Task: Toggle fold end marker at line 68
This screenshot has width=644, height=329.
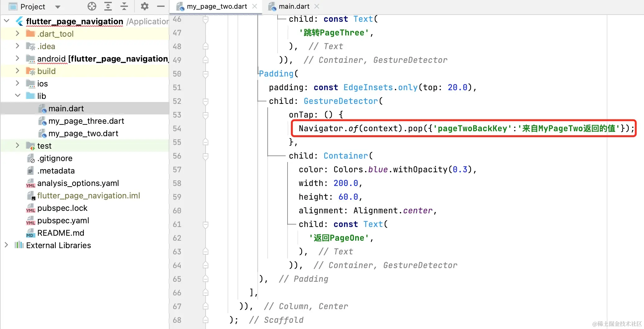Action: click(x=205, y=320)
